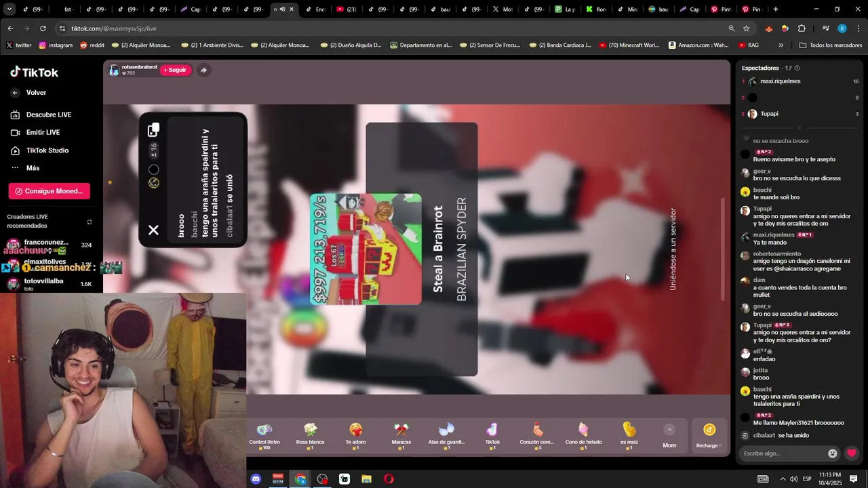This screenshot has width=868, height=488.
Task: Open franconunez recommended live creator
Action: (x=49, y=245)
